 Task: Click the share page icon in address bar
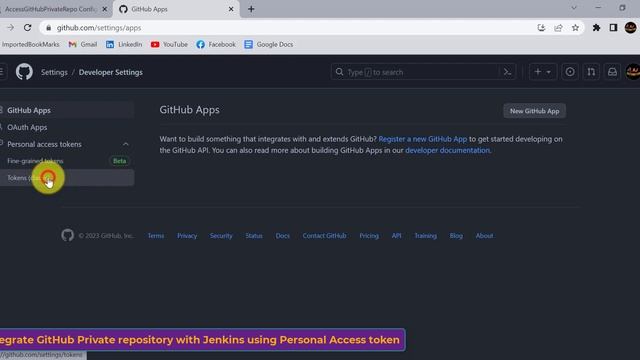pyautogui.click(x=558, y=28)
